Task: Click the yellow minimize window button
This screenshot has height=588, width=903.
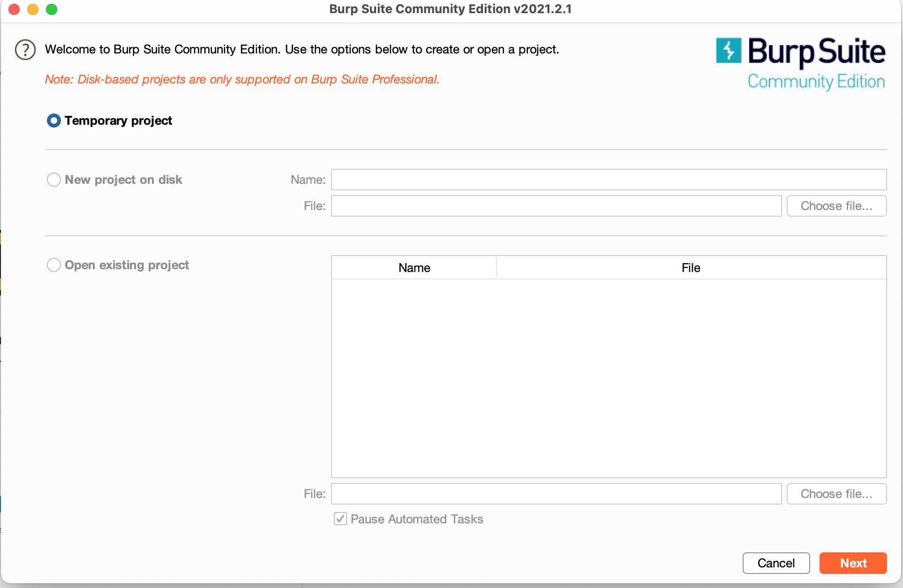Action: click(x=33, y=9)
